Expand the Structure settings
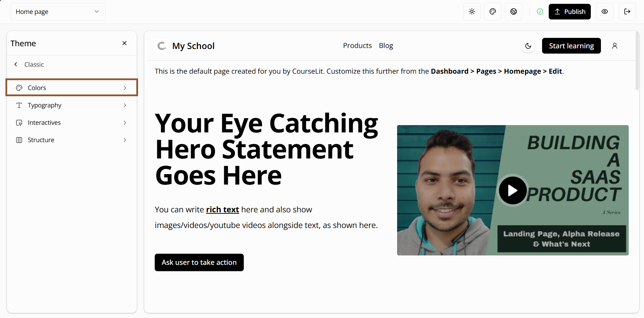The image size is (644, 318). click(72, 140)
